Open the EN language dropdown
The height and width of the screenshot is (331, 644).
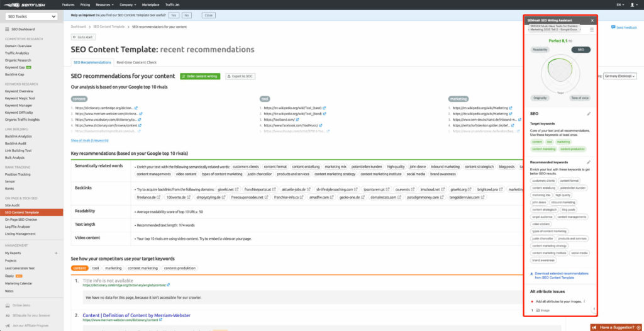(620, 5)
